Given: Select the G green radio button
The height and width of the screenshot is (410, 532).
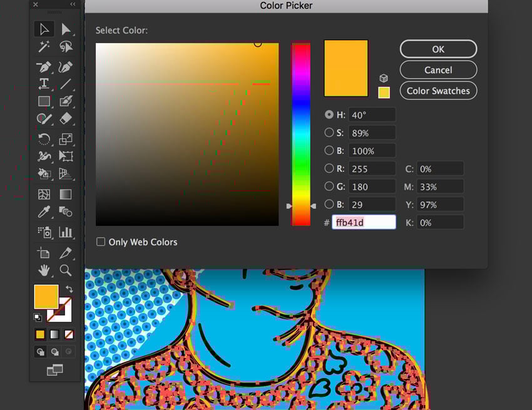Looking at the screenshot, I should (x=329, y=186).
